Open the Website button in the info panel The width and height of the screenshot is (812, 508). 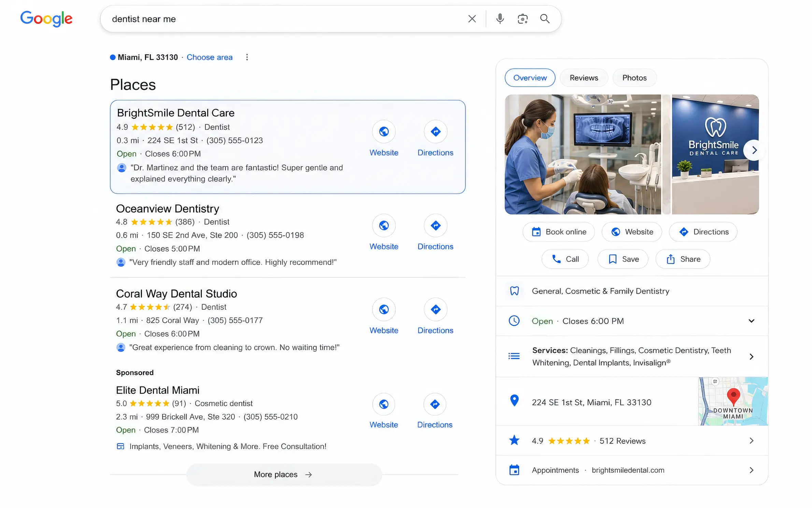(631, 232)
